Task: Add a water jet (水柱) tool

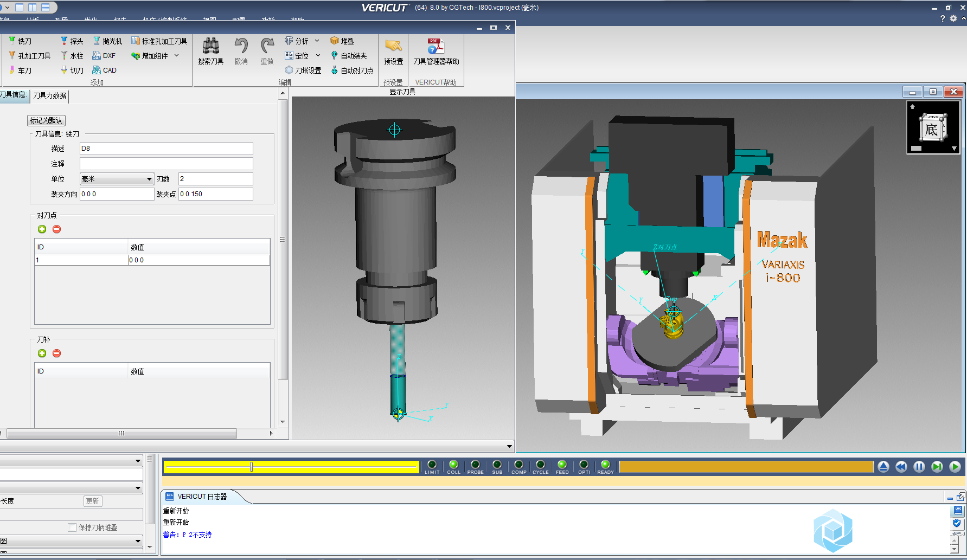Action: coord(72,56)
